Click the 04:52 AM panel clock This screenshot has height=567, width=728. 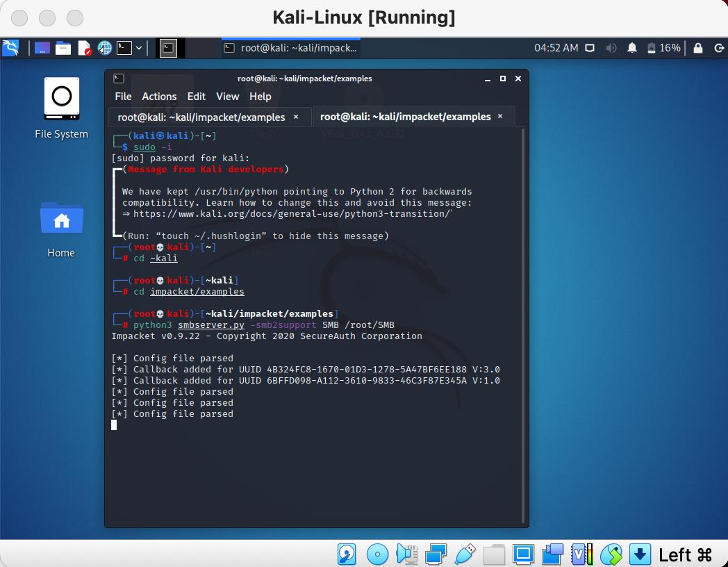pyautogui.click(x=556, y=48)
